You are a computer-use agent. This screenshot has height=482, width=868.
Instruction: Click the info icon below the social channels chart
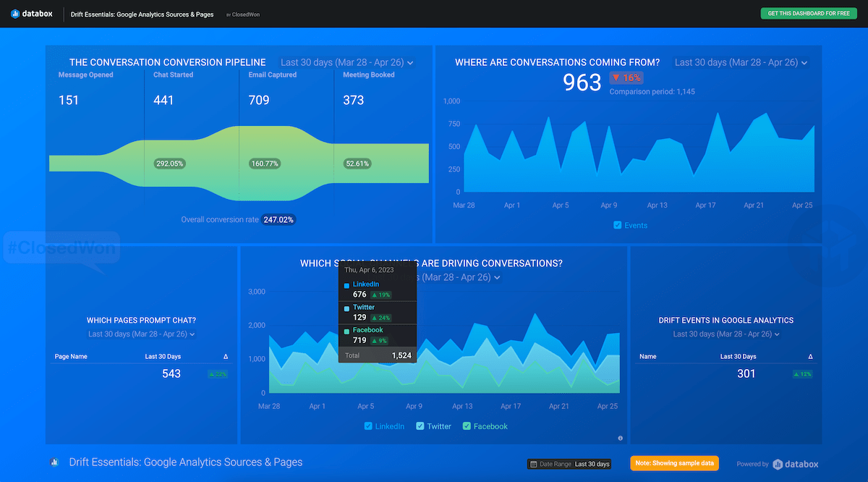[621, 438]
